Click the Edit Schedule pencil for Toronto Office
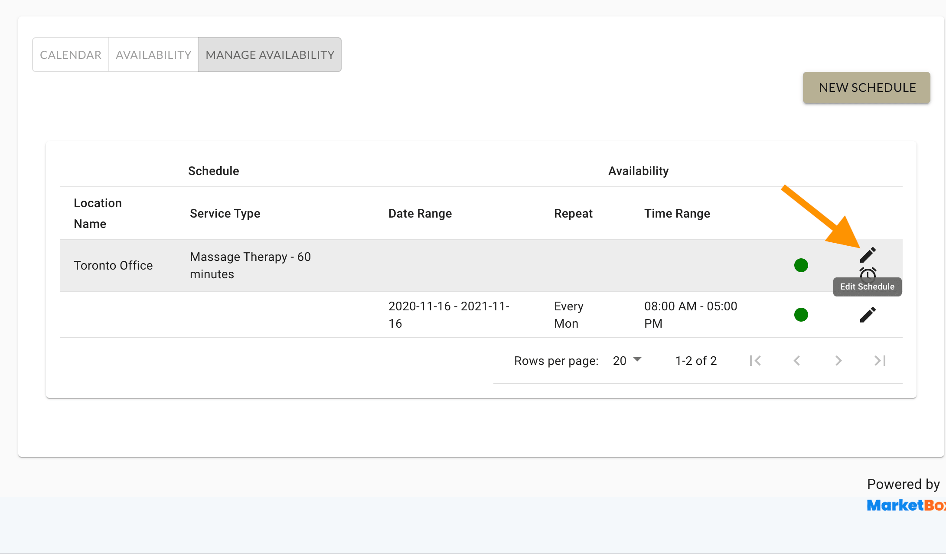This screenshot has height=560, width=946. pyautogui.click(x=868, y=255)
